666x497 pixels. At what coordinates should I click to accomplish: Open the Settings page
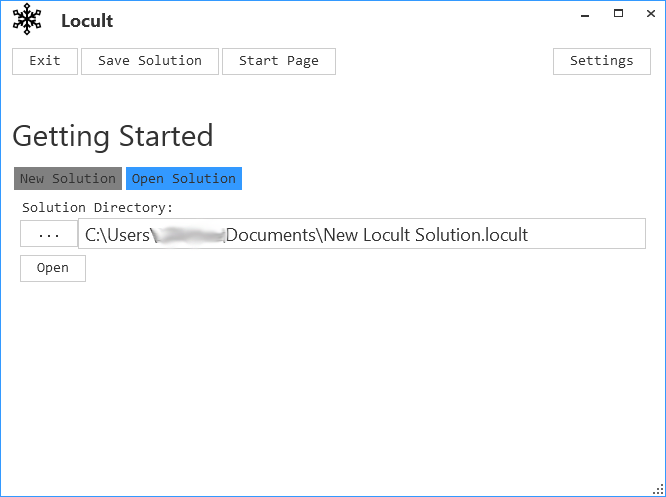point(601,61)
